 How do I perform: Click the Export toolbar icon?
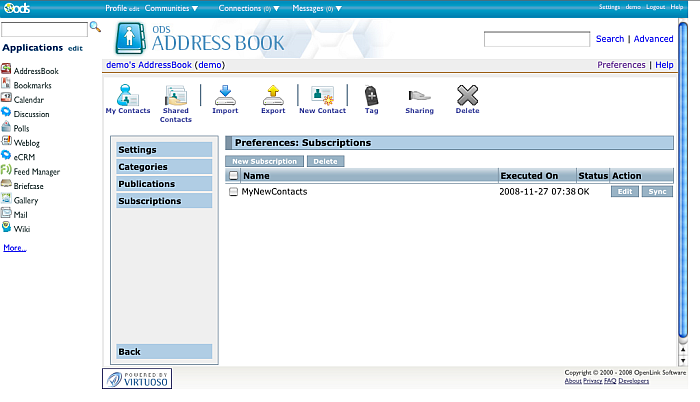(x=273, y=95)
